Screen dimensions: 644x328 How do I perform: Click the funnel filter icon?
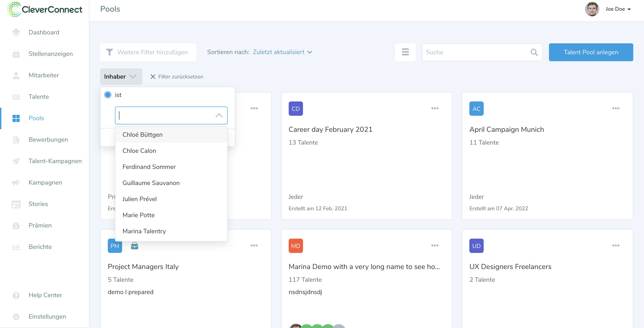click(x=110, y=52)
